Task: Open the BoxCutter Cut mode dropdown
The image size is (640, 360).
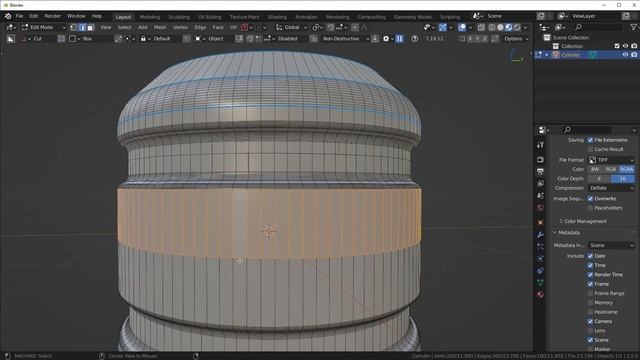Action: click(38, 39)
